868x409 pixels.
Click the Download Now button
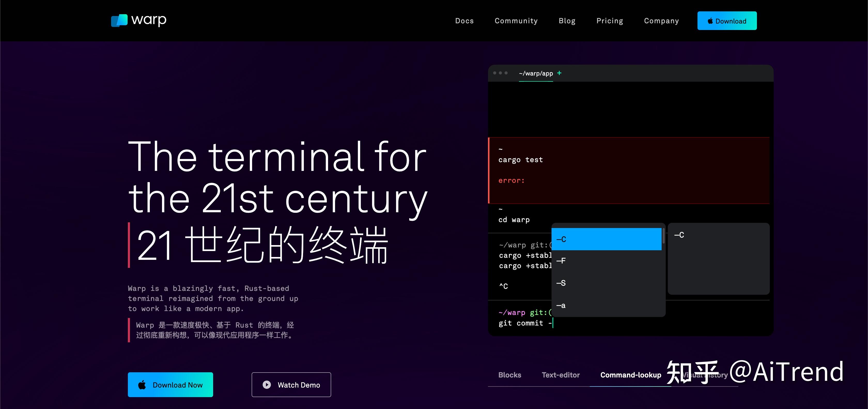tap(170, 385)
